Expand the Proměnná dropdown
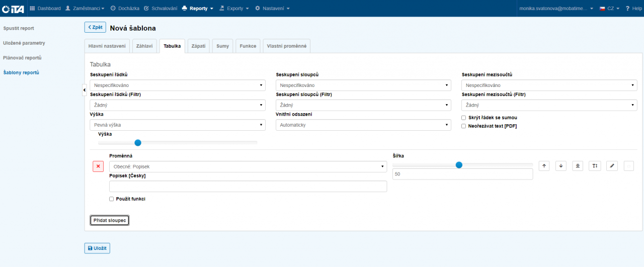The height and width of the screenshot is (267, 644). (248, 166)
